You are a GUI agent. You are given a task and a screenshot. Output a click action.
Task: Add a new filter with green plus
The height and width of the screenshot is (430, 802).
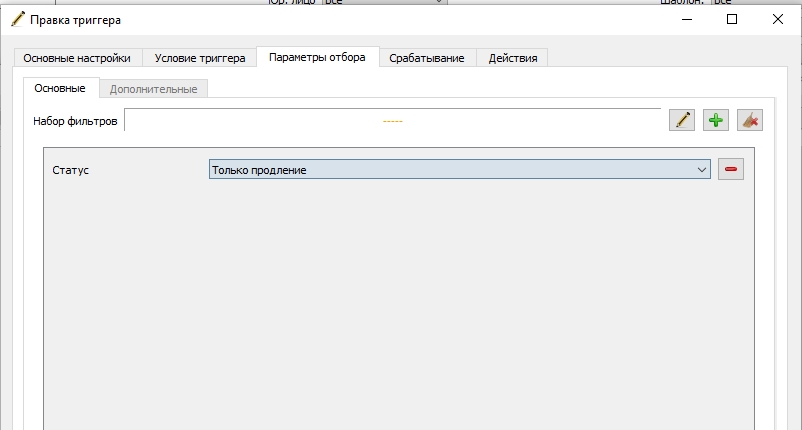coord(716,120)
